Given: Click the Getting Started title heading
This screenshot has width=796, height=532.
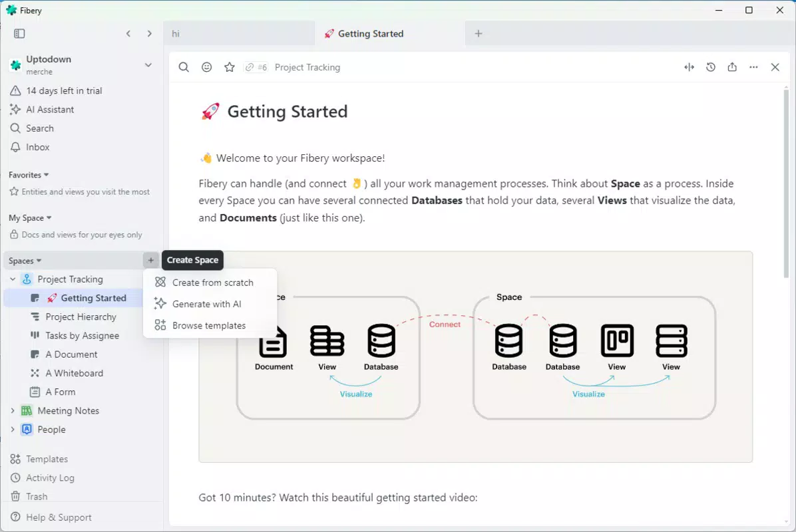Looking at the screenshot, I should (288, 111).
